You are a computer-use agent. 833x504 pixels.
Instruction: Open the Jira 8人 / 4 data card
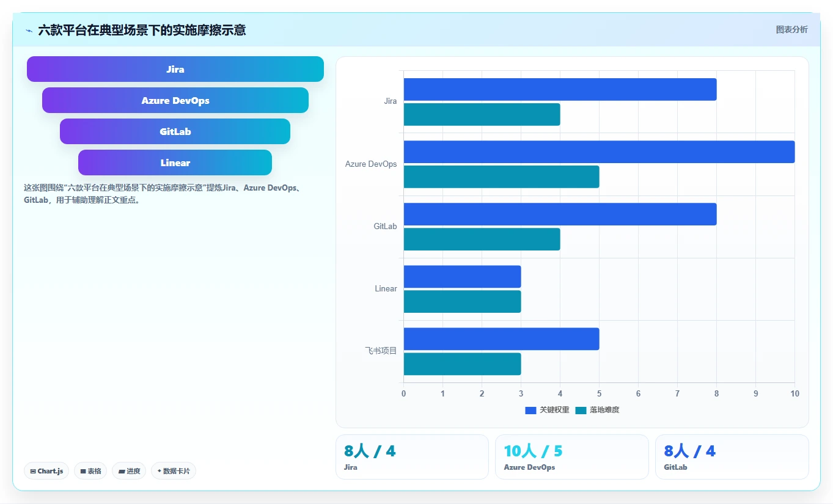coord(412,457)
